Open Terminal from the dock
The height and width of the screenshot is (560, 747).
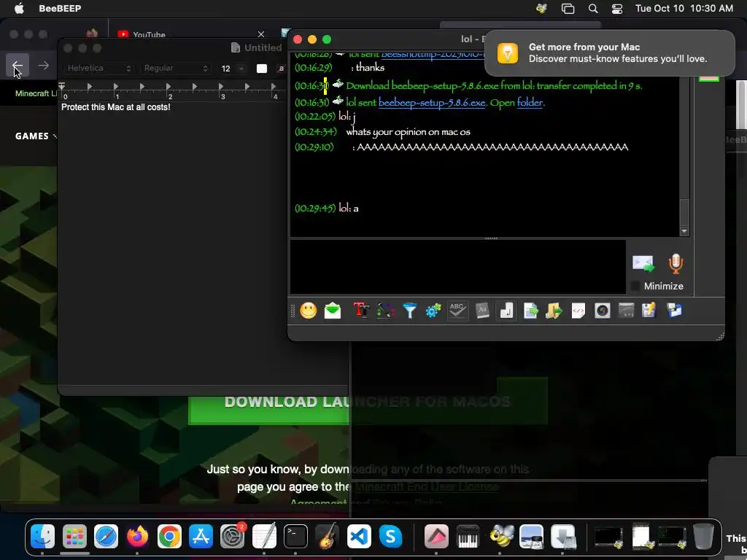pyautogui.click(x=295, y=537)
